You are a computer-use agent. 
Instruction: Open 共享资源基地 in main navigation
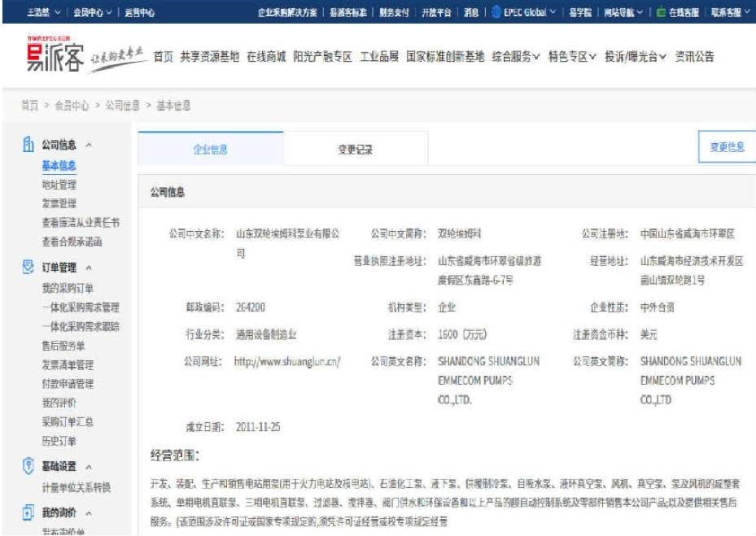(209, 57)
